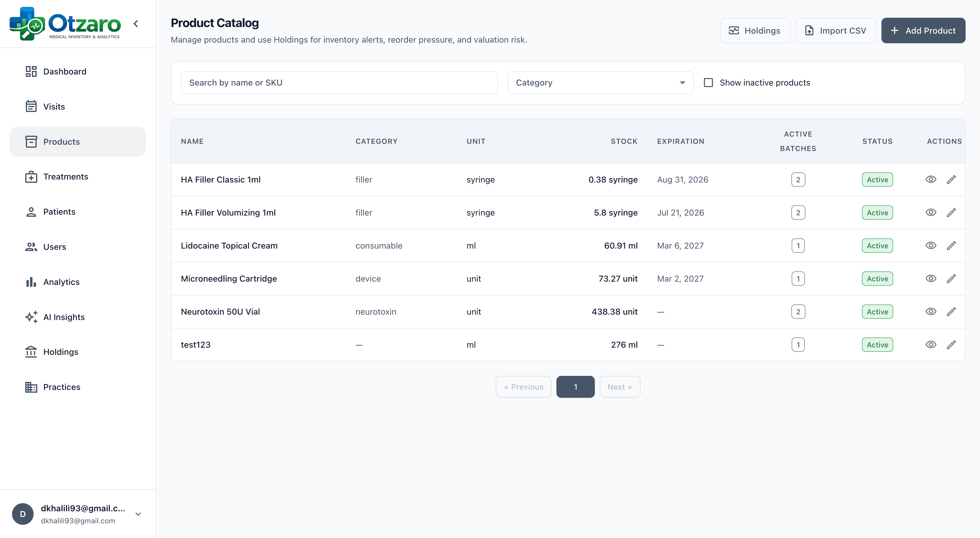This screenshot has width=980, height=538.
Task: View details of HA Filler Classic 1ml
Action: [x=931, y=179]
